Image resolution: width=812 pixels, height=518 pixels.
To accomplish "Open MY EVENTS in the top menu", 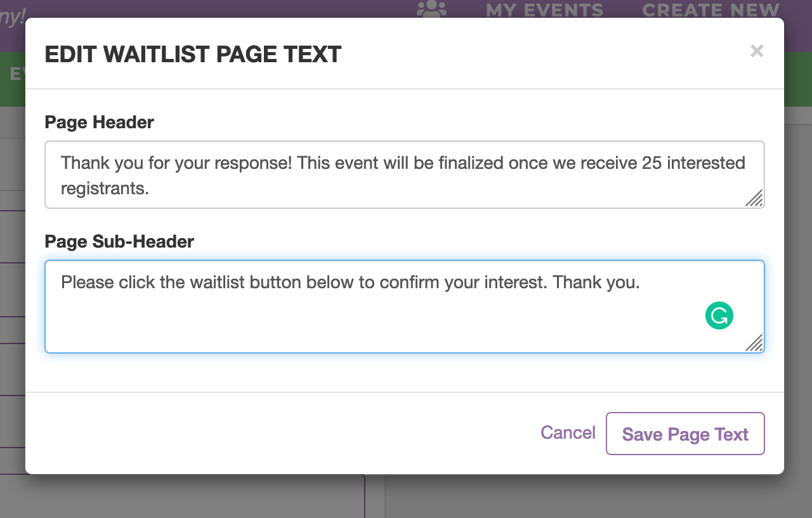I will click(x=544, y=10).
